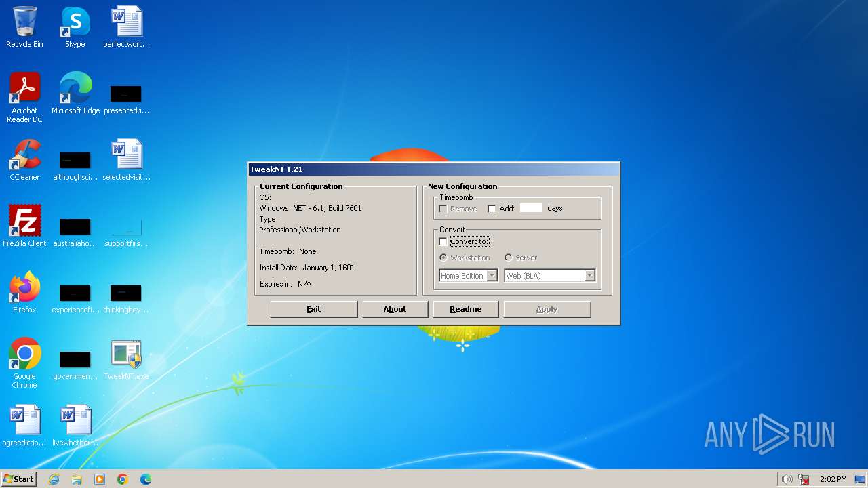
Task: Click the 2:02 PM taskbar clock
Action: coord(833,479)
